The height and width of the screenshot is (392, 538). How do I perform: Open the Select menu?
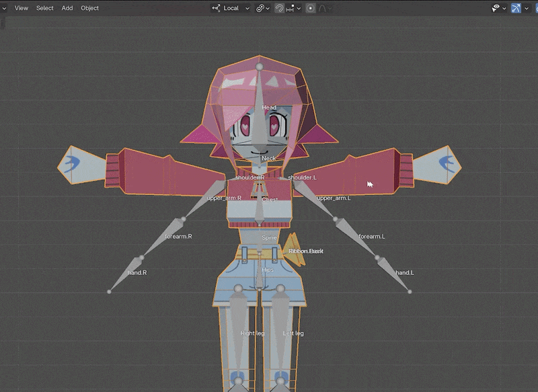tap(45, 8)
